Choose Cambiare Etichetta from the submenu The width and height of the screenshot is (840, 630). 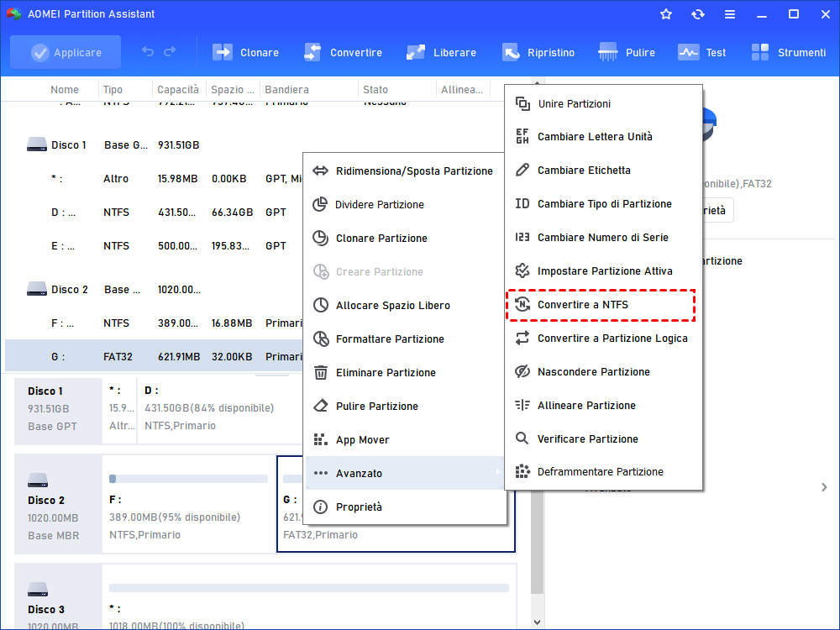(x=603, y=171)
